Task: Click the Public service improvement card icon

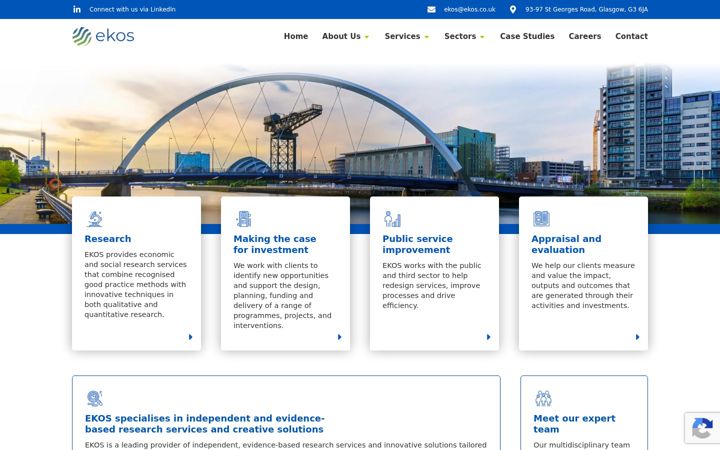Action: pyautogui.click(x=392, y=219)
